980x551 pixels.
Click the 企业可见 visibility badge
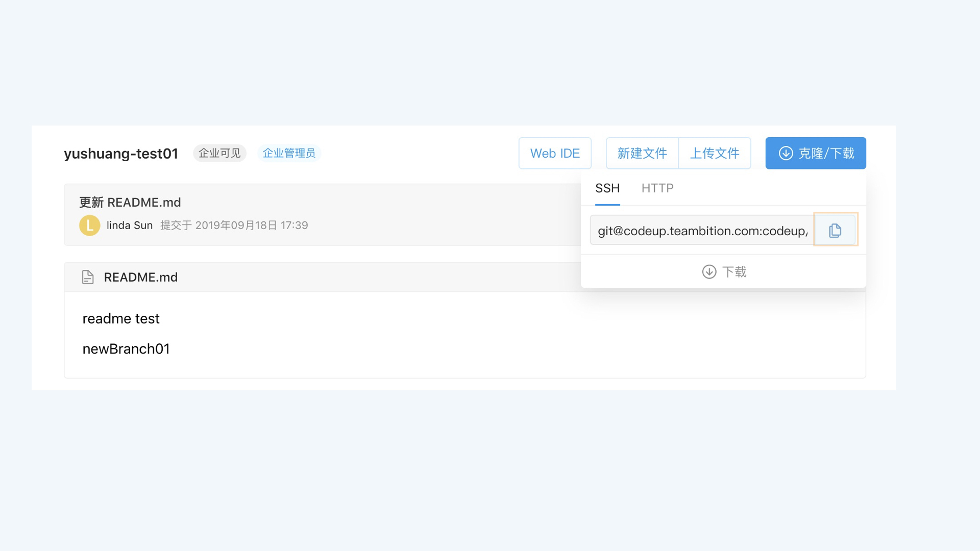[x=219, y=153]
